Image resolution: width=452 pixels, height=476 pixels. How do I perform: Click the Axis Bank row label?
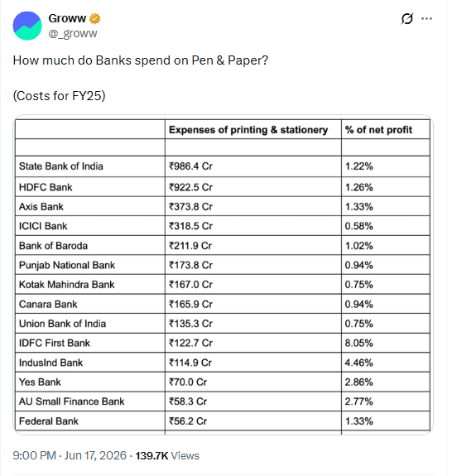pyautogui.click(x=41, y=207)
